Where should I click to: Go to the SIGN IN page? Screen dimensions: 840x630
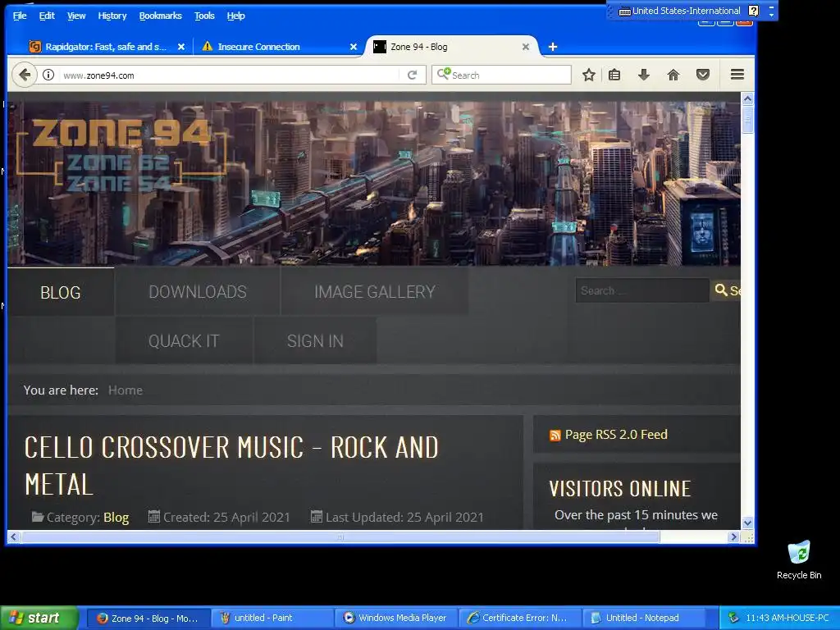pyautogui.click(x=315, y=340)
